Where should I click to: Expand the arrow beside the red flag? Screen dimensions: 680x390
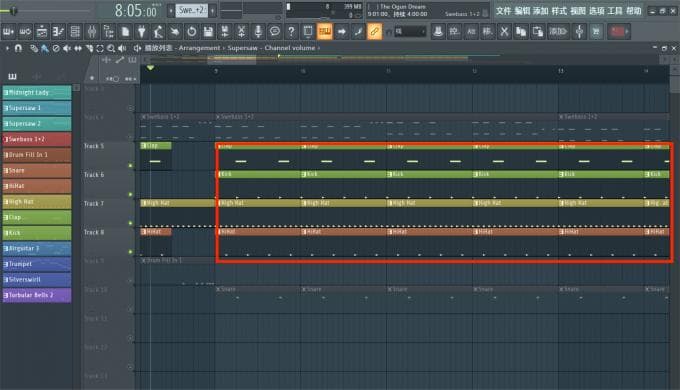tap(627, 31)
